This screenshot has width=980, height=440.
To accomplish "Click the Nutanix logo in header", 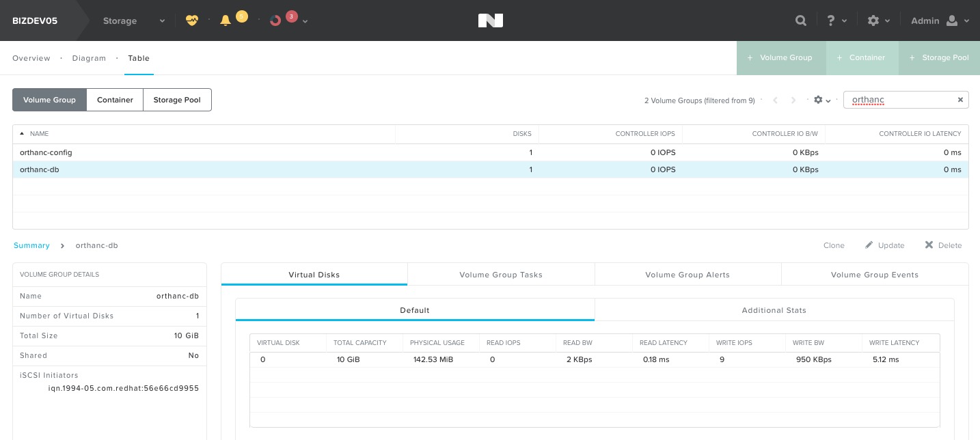I will tap(490, 20).
